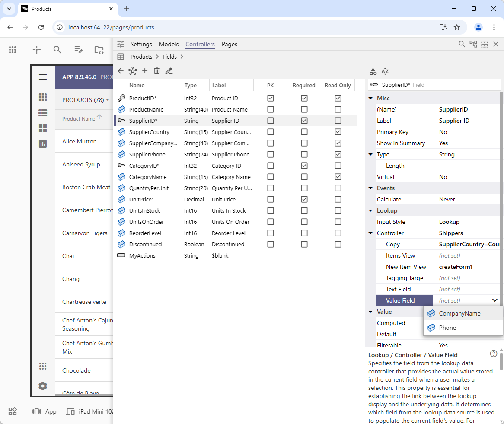Go back using the left arrow icon
Image resolution: width=504 pixels, height=424 pixels.
(x=121, y=71)
